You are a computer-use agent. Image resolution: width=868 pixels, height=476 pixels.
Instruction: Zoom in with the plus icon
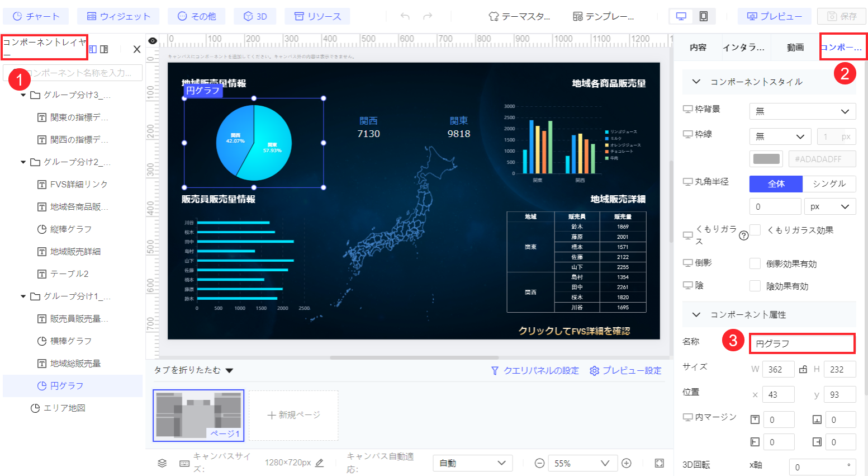pos(627,463)
